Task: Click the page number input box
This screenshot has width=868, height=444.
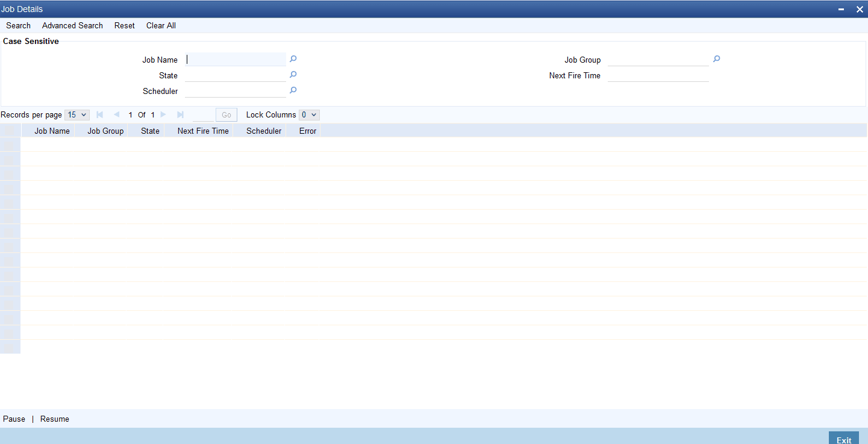Action: point(203,114)
